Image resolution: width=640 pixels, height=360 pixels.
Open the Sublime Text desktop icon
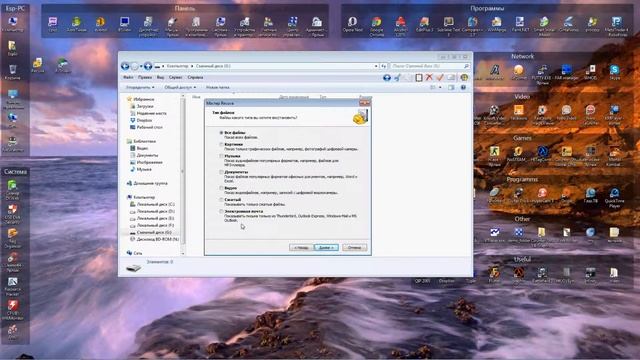448,25
